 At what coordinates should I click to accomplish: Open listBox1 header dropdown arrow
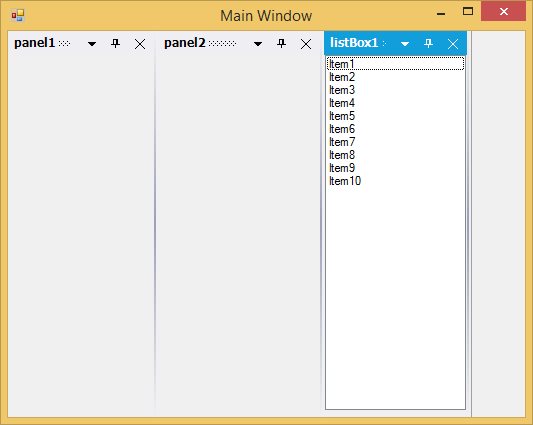[x=405, y=44]
